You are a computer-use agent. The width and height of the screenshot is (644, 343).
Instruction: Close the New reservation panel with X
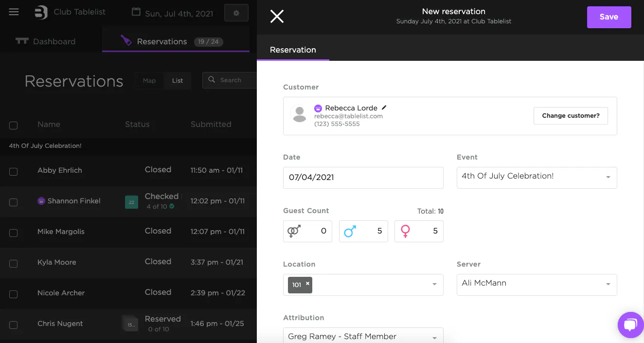(x=277, y=17)
